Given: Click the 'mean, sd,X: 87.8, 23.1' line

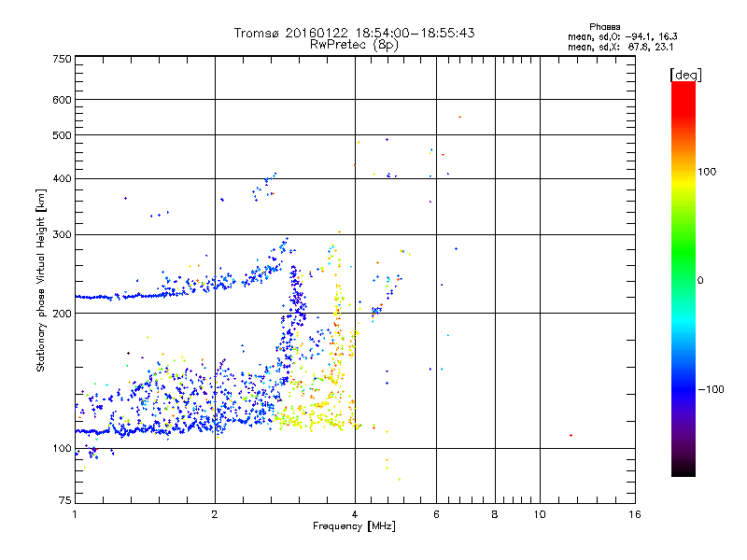Looking at the screenshot, I should click(620, 48).
